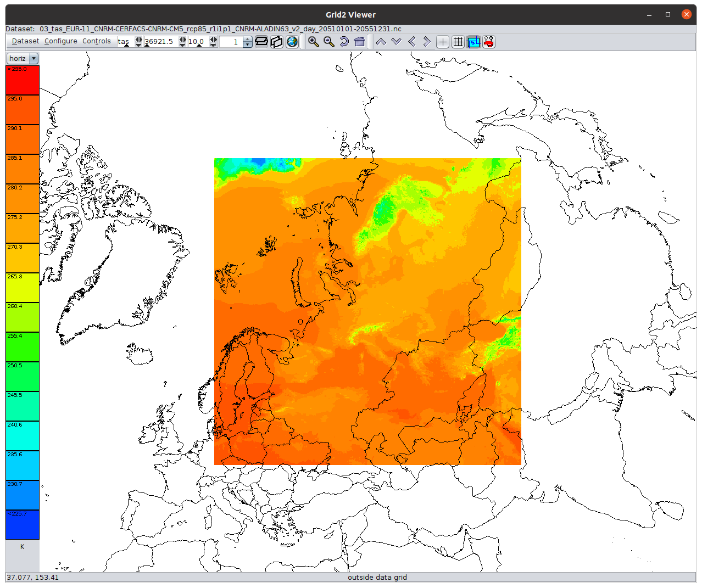Click the stride number input field
Viewport: 702px width, 588px height.
230,42
